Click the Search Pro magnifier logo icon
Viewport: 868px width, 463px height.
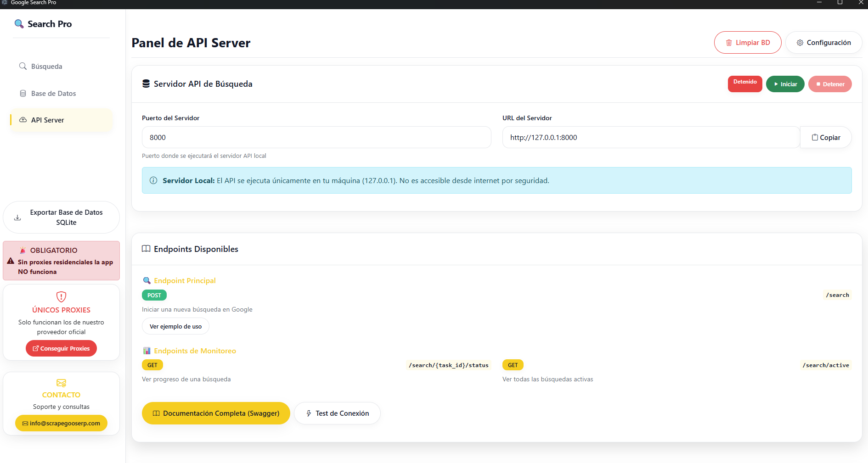(x=19, y=24)
